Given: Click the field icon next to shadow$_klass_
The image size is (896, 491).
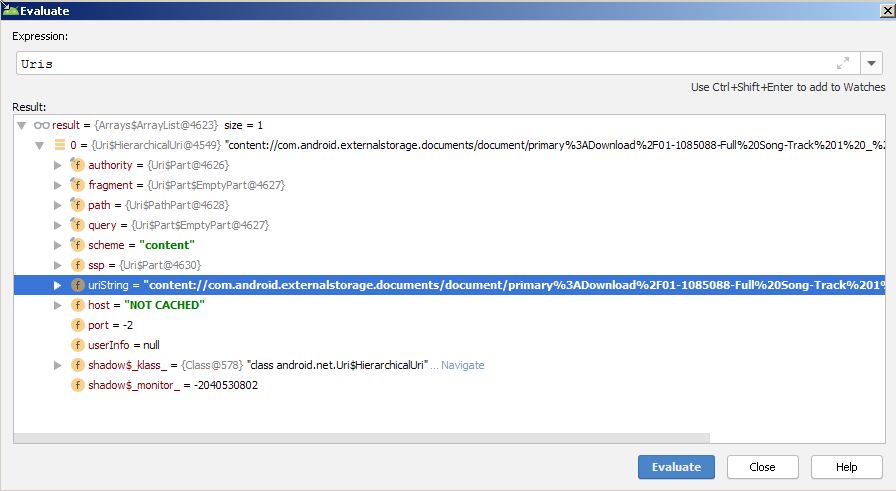Looking at the screenshot, I should (77, 365).
